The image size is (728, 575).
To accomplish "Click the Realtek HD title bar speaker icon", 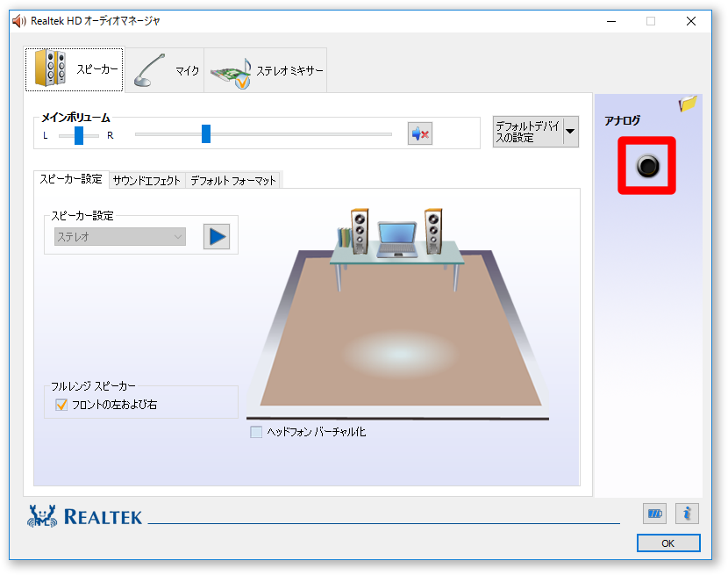I will 19,21.
